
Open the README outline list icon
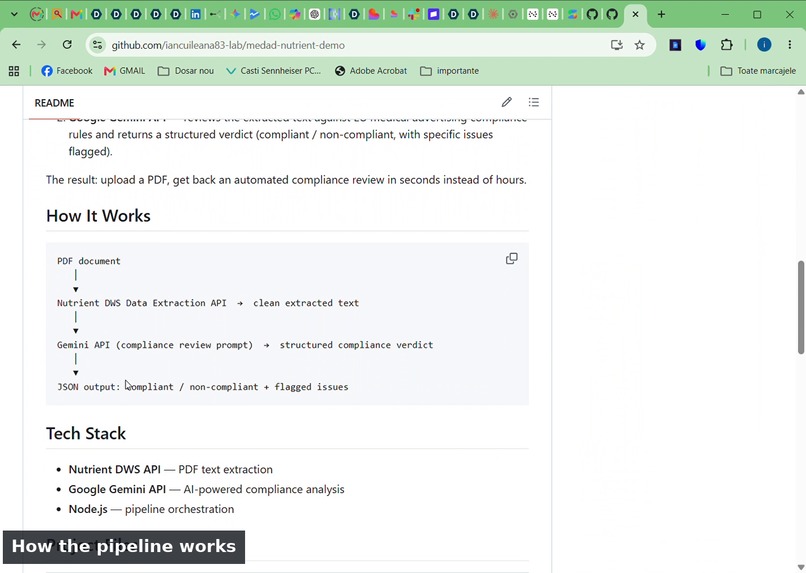click(x=534, y=102)
